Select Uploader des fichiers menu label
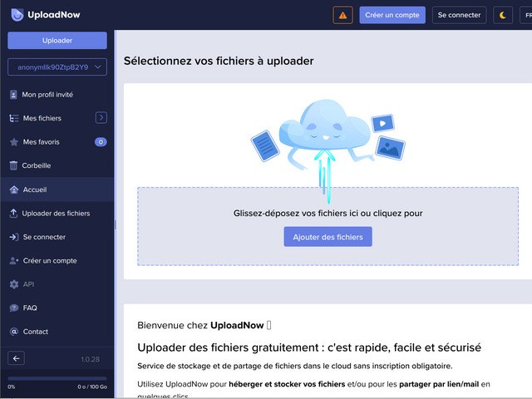532x399 pixels. coord(56,214)
